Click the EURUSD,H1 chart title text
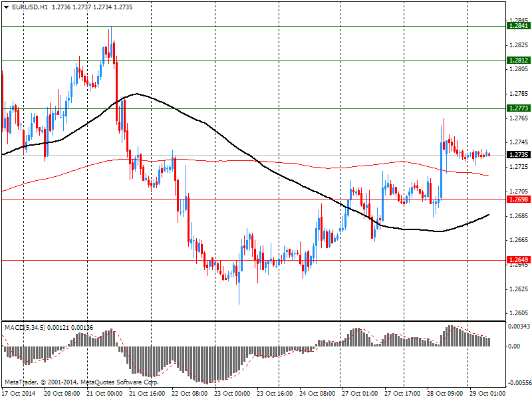The height and width of the screenshot is (399, 532). pos(29,7)
